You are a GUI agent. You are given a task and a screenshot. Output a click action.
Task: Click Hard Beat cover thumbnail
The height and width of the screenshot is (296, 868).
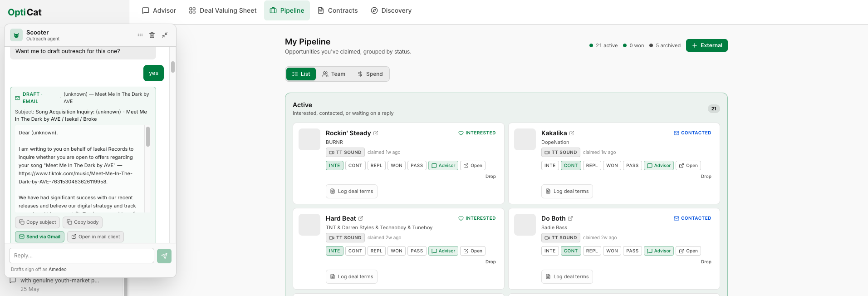309,225
